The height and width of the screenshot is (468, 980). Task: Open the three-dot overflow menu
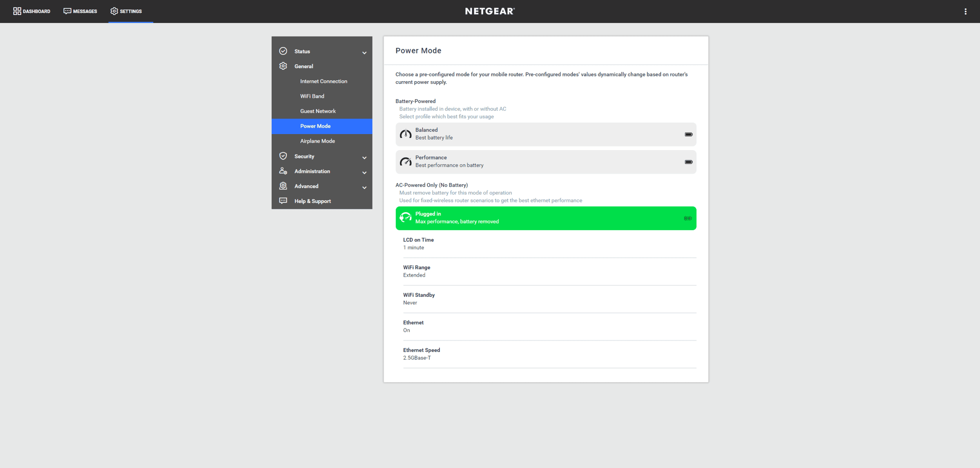pyautogui.click(x=965, y=11)
